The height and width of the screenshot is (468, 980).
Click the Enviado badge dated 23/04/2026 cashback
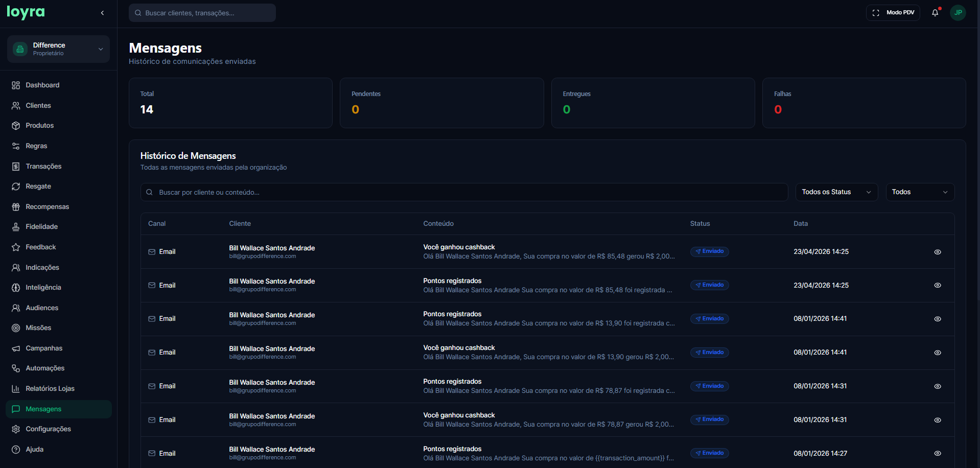click(709, 251)
